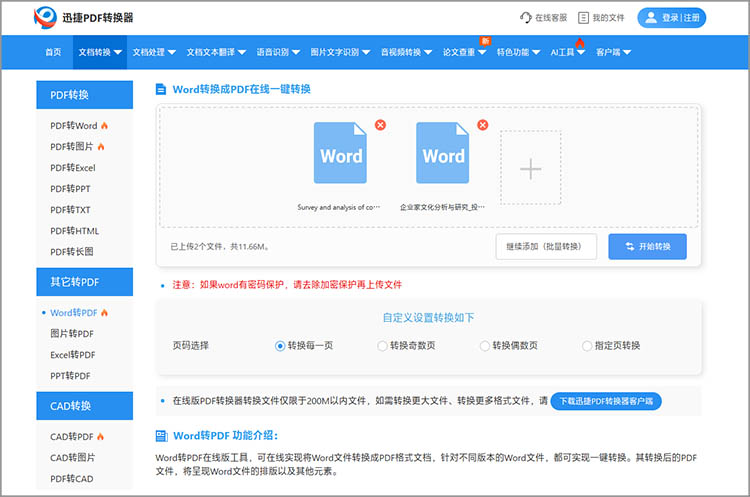Click 我的文件 link text
The width and height of the screenshot is (750, 497).
tap(608, 18)
